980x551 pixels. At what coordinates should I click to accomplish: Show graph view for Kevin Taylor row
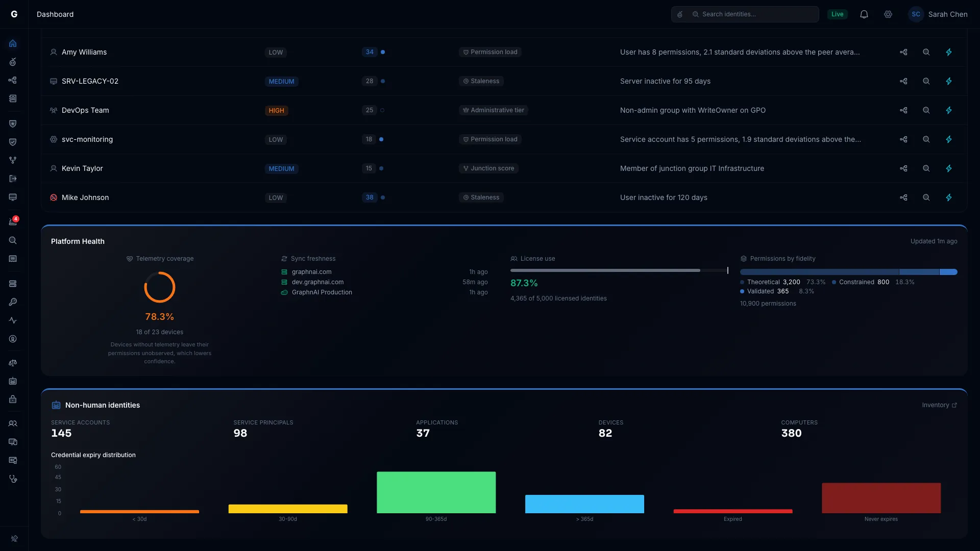click(x=903, y=168)
